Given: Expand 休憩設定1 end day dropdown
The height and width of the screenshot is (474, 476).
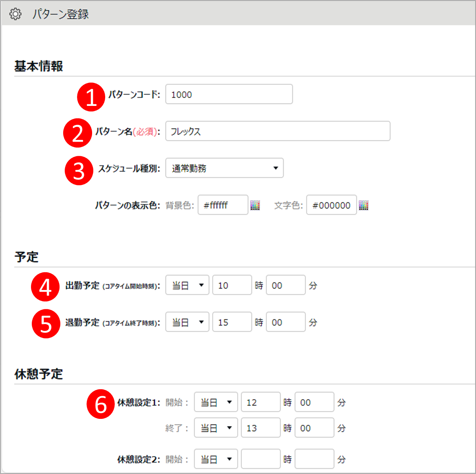Looking at the screenshot, I should click(x=216, y=428).
